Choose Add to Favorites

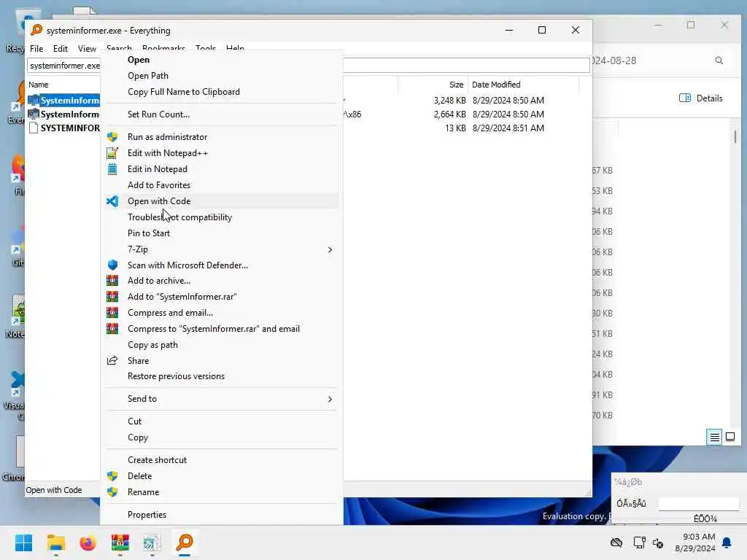pyautogui.click(x=158, y=185)
